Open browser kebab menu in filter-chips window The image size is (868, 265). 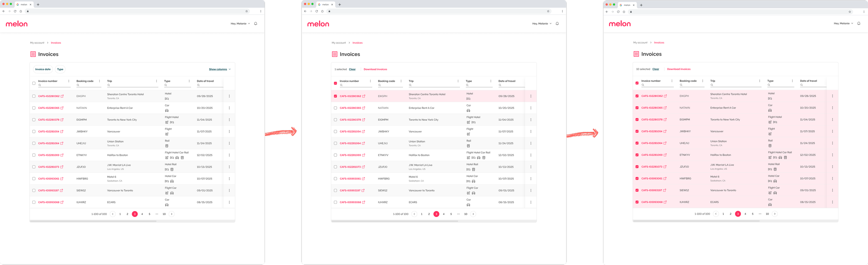[261, 11]
